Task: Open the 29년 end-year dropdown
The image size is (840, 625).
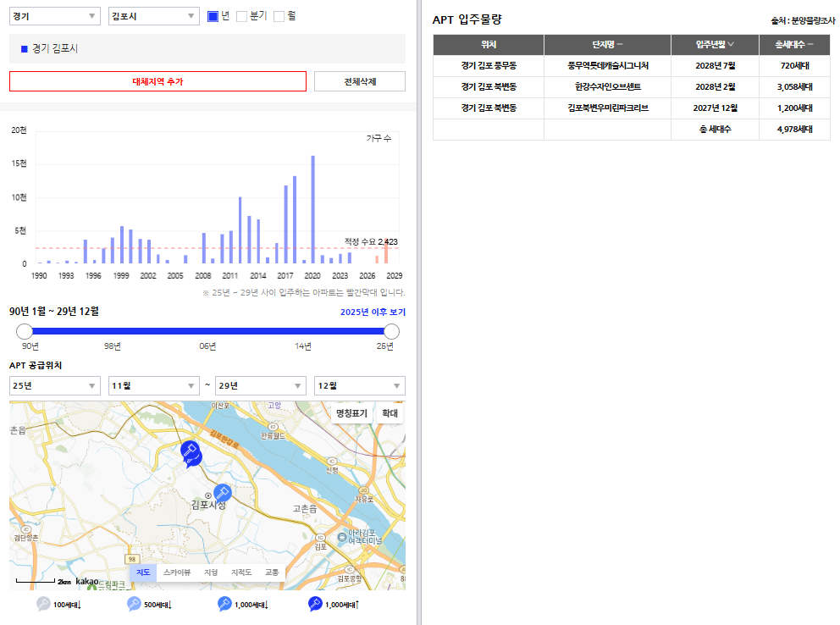Action: 260,386
